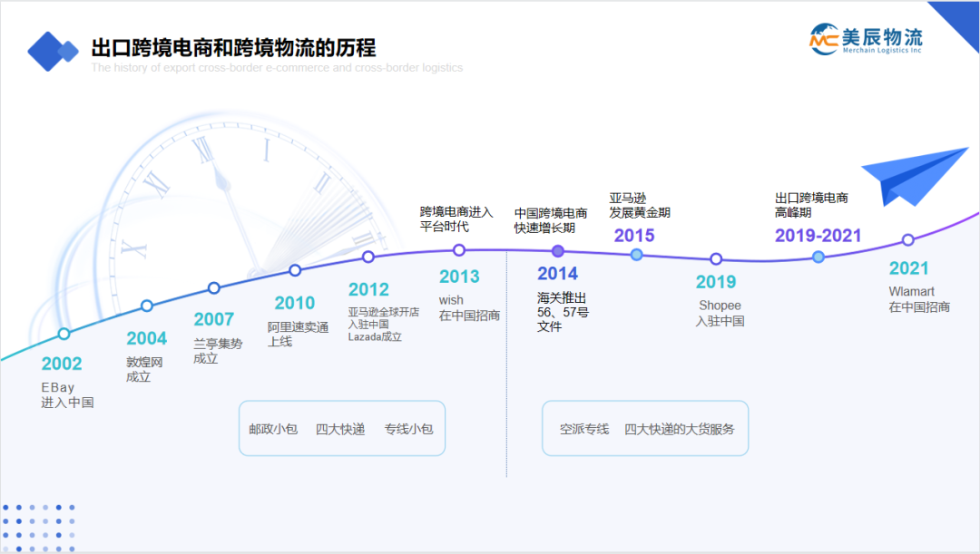980x554 pixels.
Task: Select the timeline dot above the 2019 Shopee entry
Action: (716, 258)
